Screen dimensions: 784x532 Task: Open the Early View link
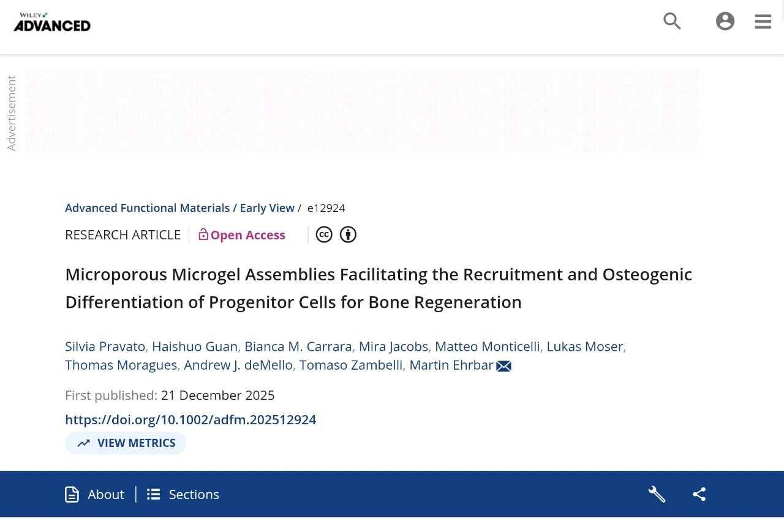pyautogui.click(x=267, y=208)
